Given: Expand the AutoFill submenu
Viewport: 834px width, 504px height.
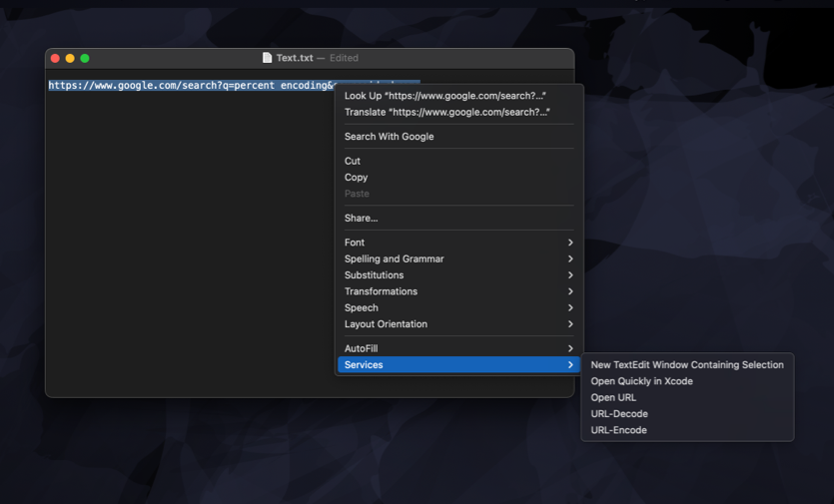Looking at the screenshot, I should [458, 348].
